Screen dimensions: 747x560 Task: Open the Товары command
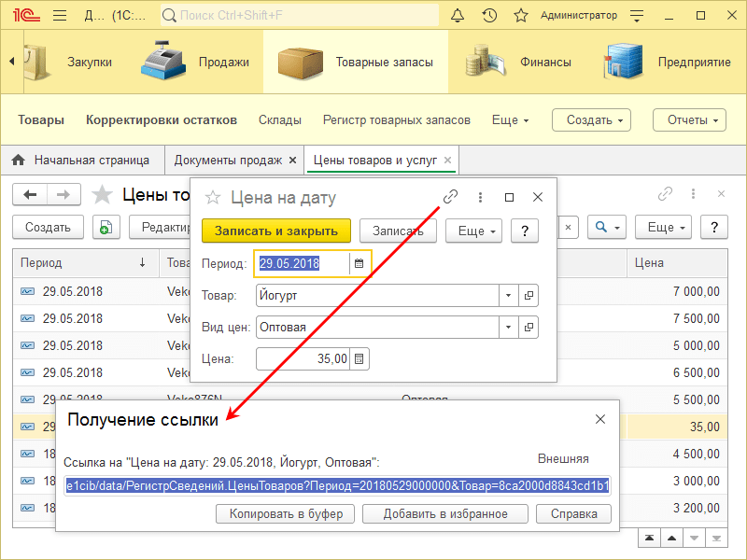pyautogui.click(x=41, y=120)
